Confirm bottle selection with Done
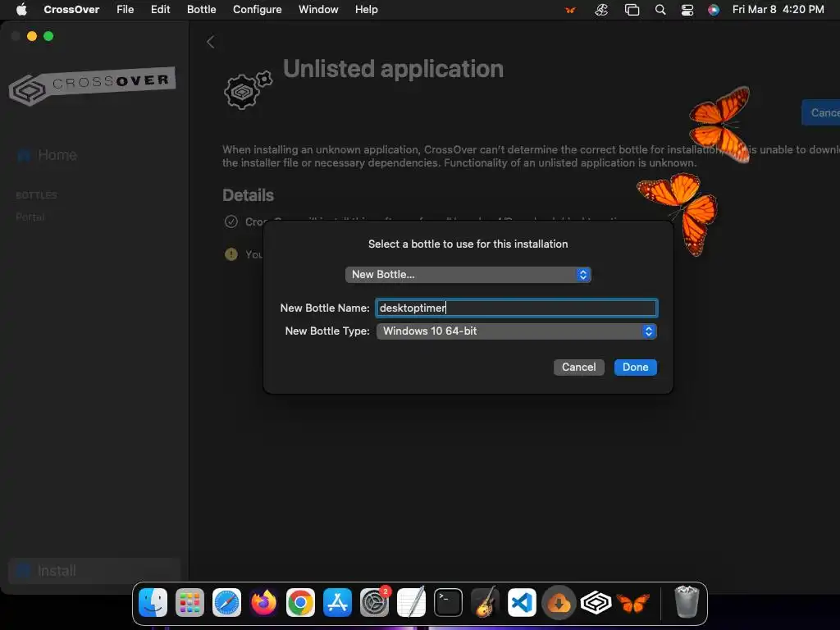 click(636, 367)
